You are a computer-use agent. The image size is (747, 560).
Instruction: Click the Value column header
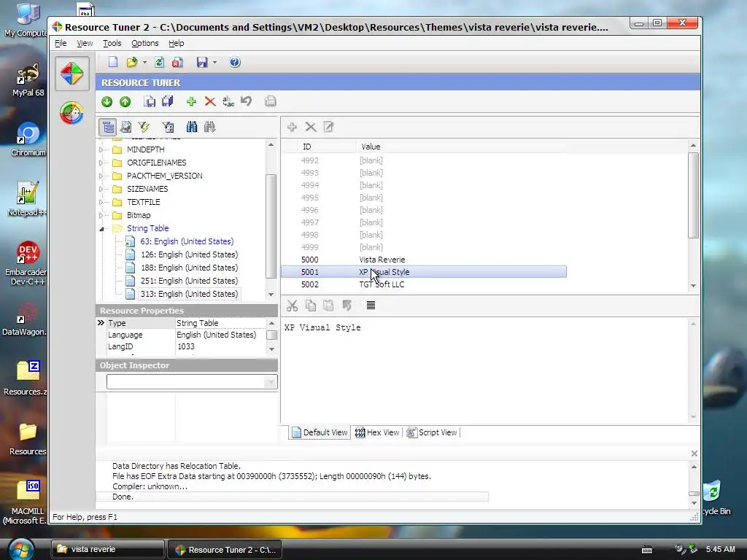pyautogui.click(x=461, y=147)
